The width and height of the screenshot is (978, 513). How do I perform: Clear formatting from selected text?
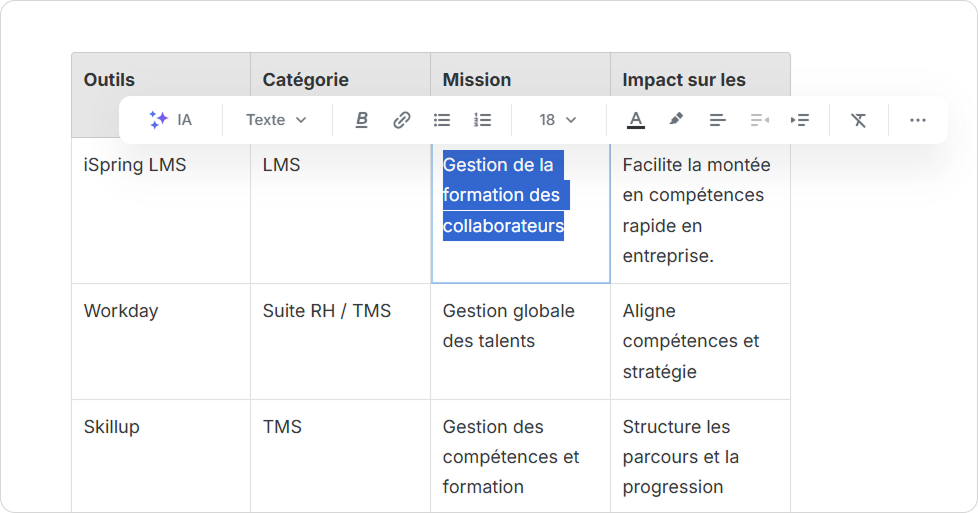(x=858, y=120)
